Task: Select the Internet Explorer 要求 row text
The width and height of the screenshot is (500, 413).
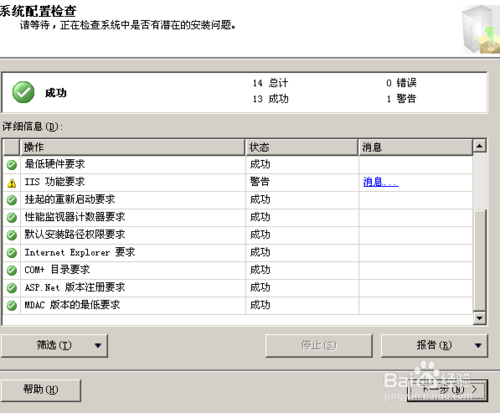Action: point(80,252)
